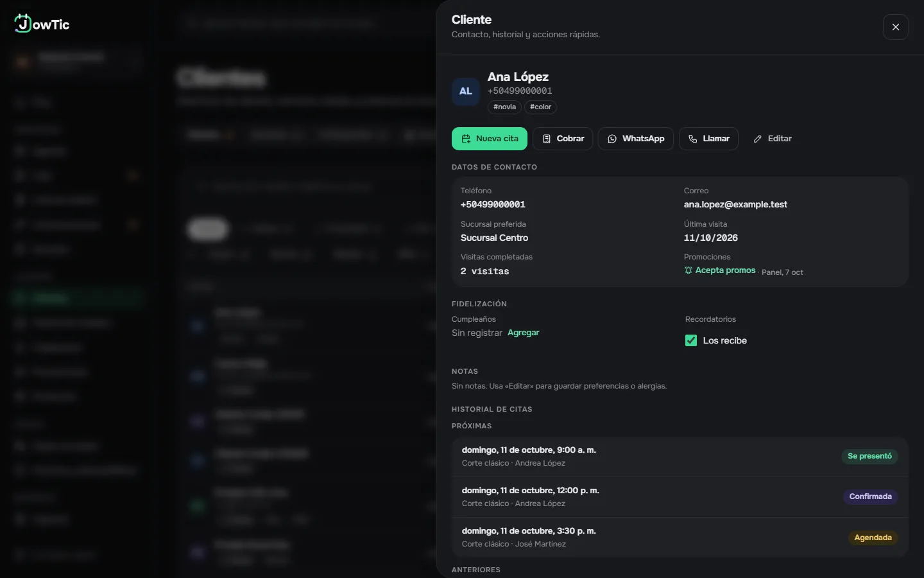Select the #novia tag
The height and width of the screenshot is (578, 924).
coord(504,107)
